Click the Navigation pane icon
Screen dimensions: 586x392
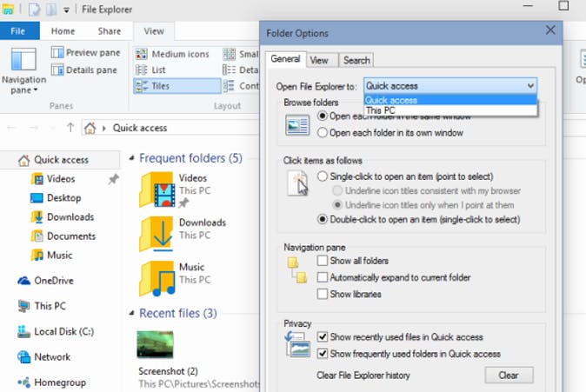(24, 59)
